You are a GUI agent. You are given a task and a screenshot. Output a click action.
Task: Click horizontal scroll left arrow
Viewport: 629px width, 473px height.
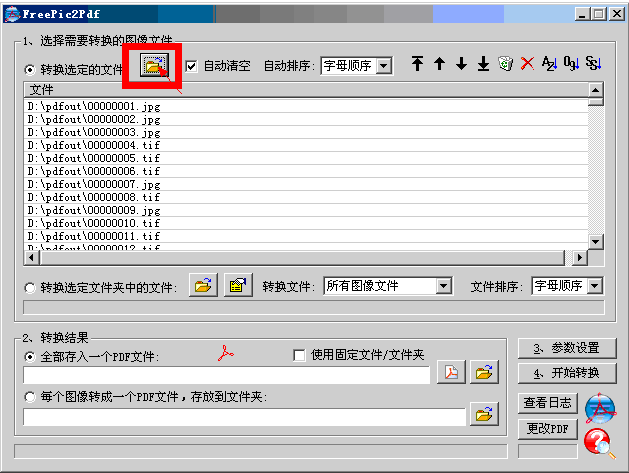coord(32,258)
